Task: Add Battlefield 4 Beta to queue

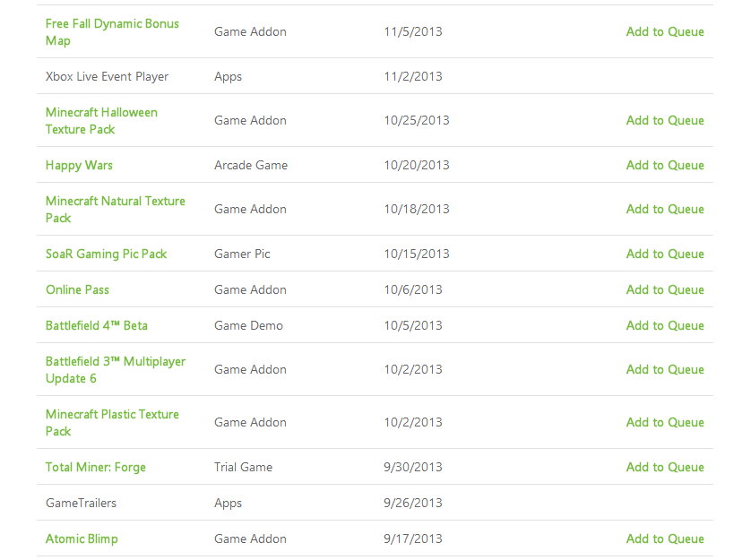Action: (x=665, y=325)
